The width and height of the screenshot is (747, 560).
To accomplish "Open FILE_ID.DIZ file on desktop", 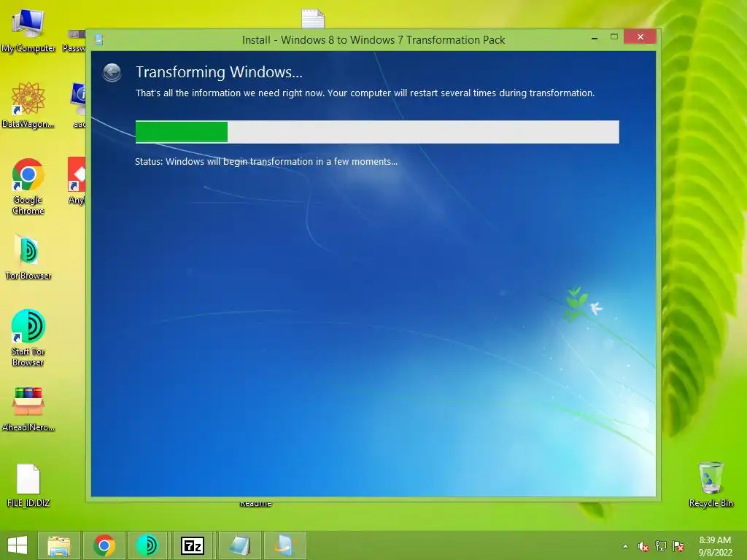I will [28, 485].
